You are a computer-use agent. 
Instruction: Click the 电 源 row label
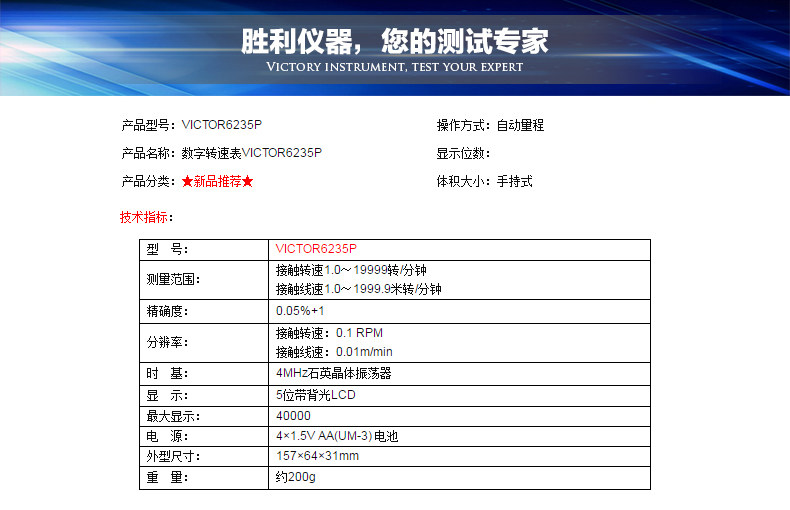167,436
